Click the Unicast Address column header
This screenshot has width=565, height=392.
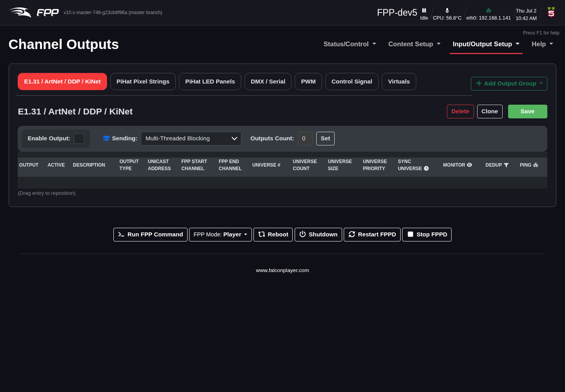click(x=159, y=165)
